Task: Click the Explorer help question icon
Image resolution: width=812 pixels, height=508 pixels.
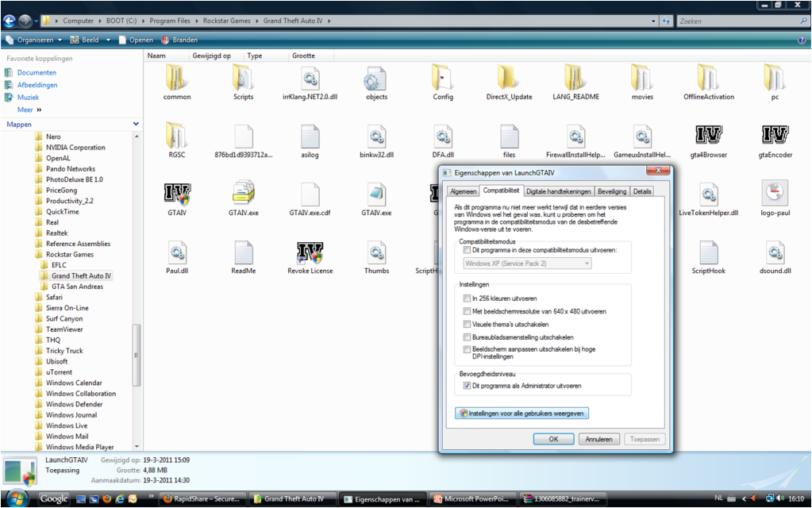Action: [x=802, y=40]
